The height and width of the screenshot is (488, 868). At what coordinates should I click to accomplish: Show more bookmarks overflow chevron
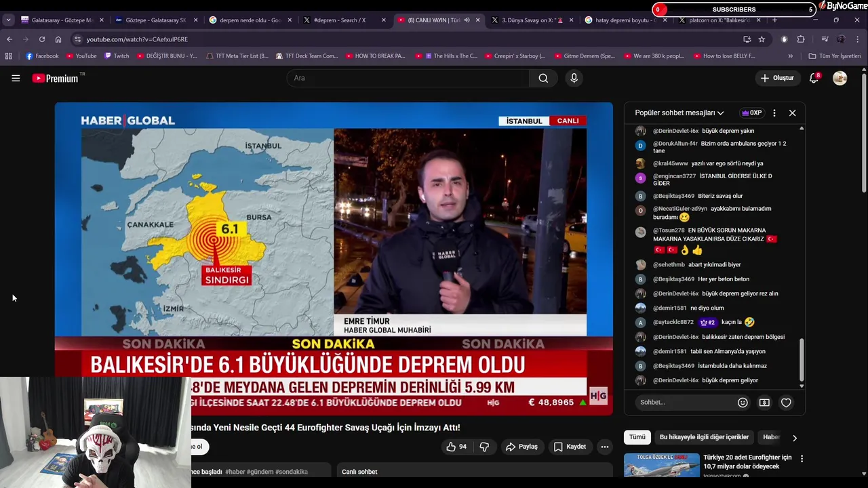791,56
